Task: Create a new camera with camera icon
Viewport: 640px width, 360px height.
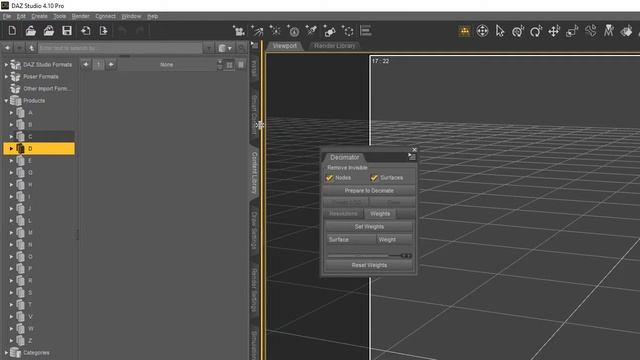Action: [239, 31]
